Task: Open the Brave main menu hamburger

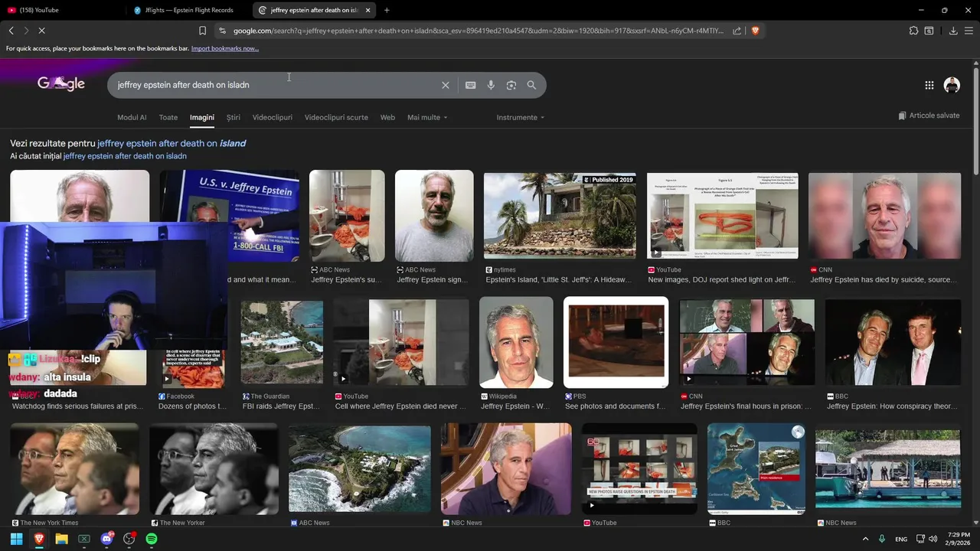Action: (969, 31)
